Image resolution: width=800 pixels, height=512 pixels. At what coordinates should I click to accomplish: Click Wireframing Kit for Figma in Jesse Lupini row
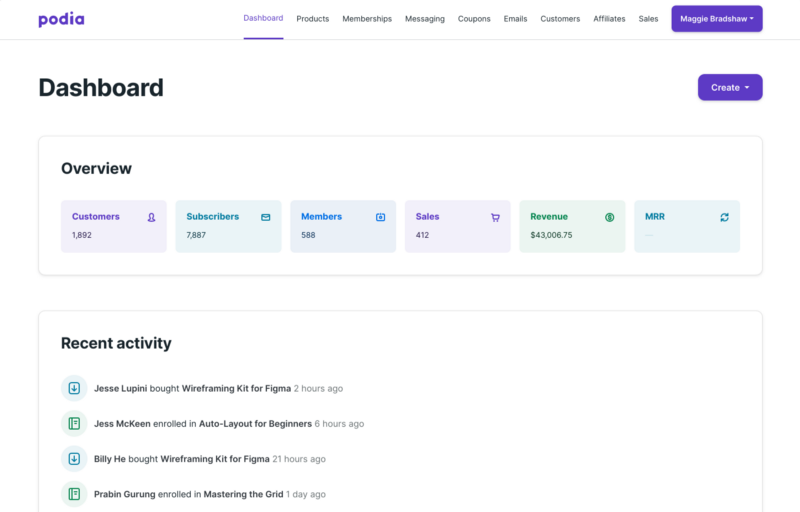click(x=236, y=388)
